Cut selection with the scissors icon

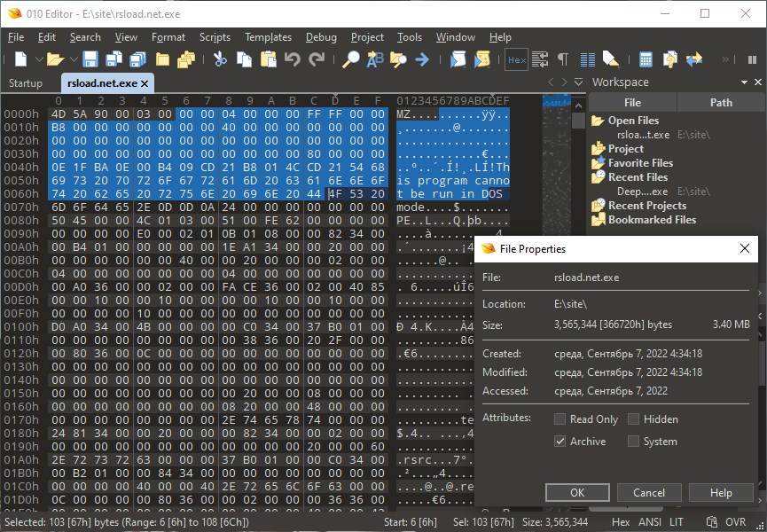click(220, 59)
